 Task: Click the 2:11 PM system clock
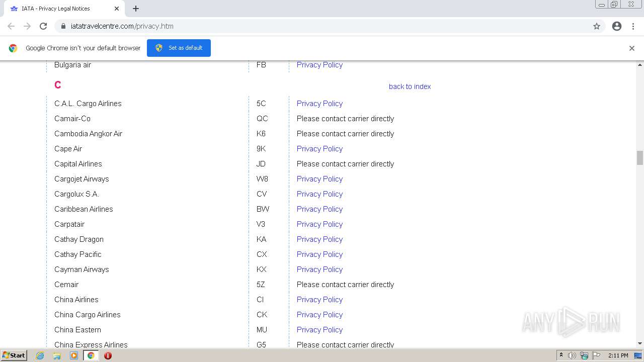pyautogui.click(x=618, y=355)
